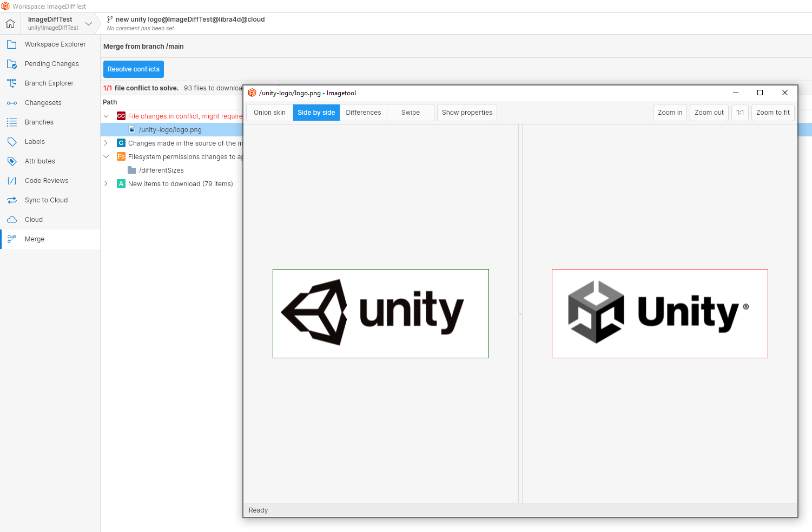Open the Pending Changes view
Viewport: 812px width, 532px height.
pos(50,63)
